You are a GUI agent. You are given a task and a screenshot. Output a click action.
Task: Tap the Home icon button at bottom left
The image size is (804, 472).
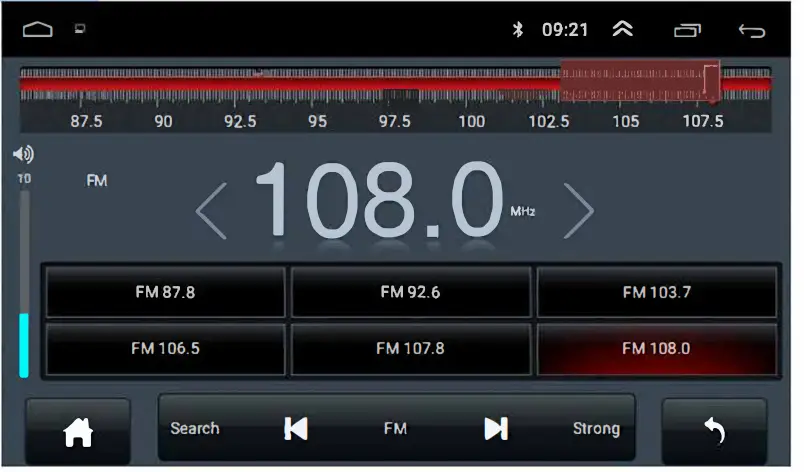[78, 432]
